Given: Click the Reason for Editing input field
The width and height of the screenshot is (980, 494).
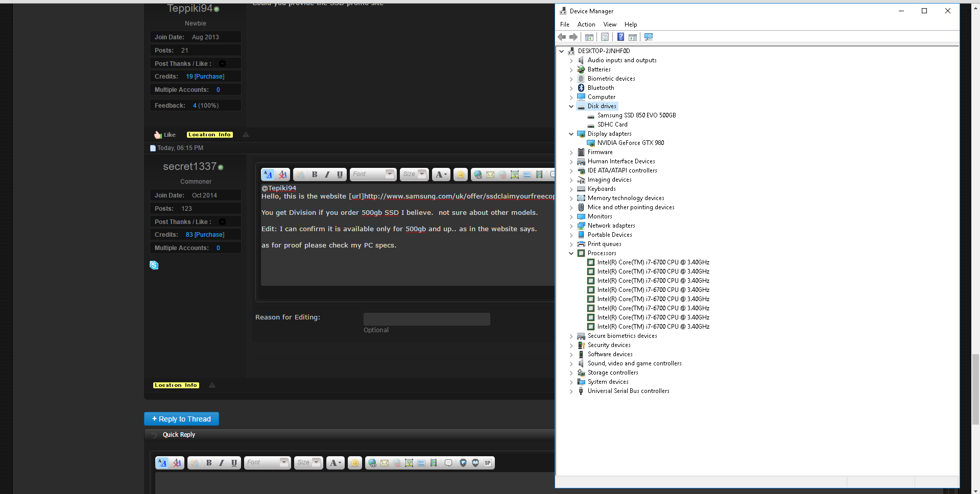Looking at the screenshot, I should pyautogui.click(x=427, y=319).
